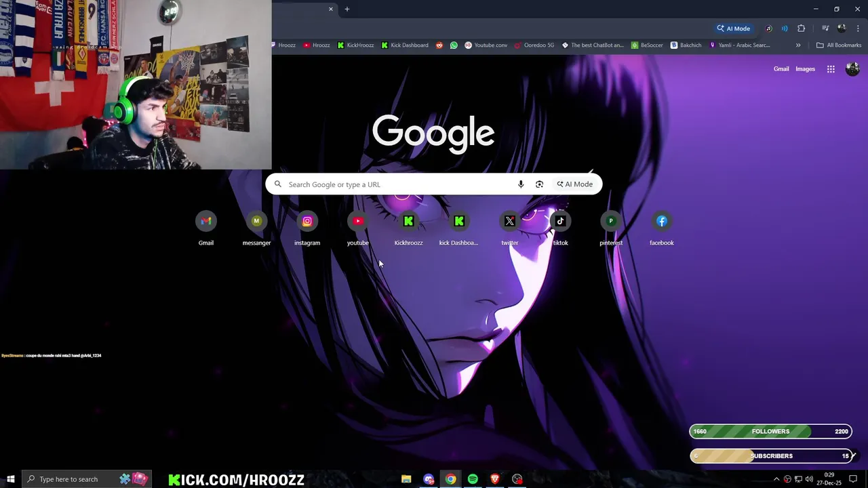Start voice search with the microphone icon

click(x=521, y=184)
